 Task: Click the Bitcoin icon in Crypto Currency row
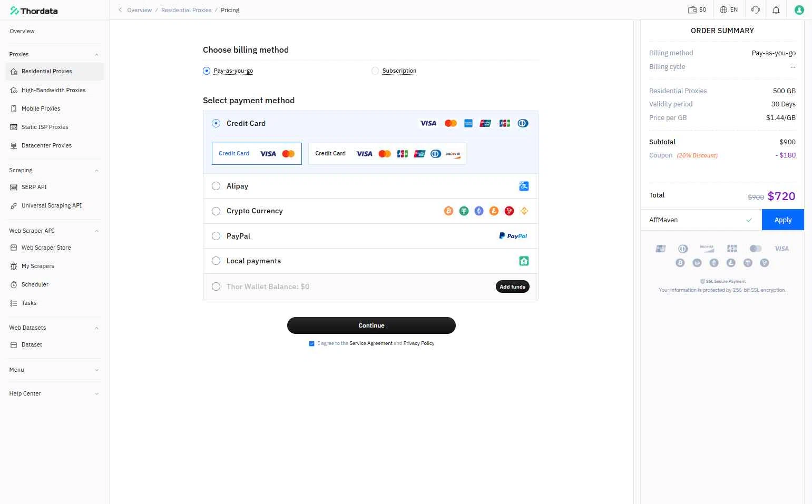448,211
